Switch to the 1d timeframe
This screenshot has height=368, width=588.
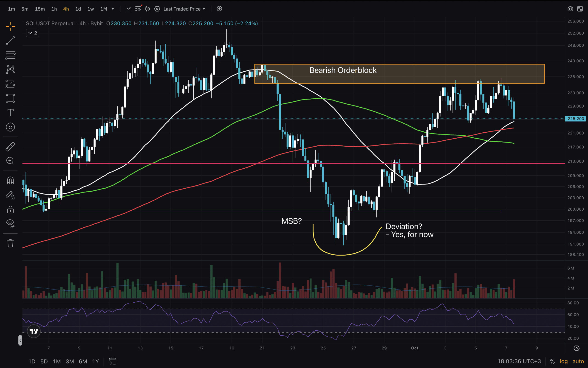pyautogui.click(x=78, y=9)
